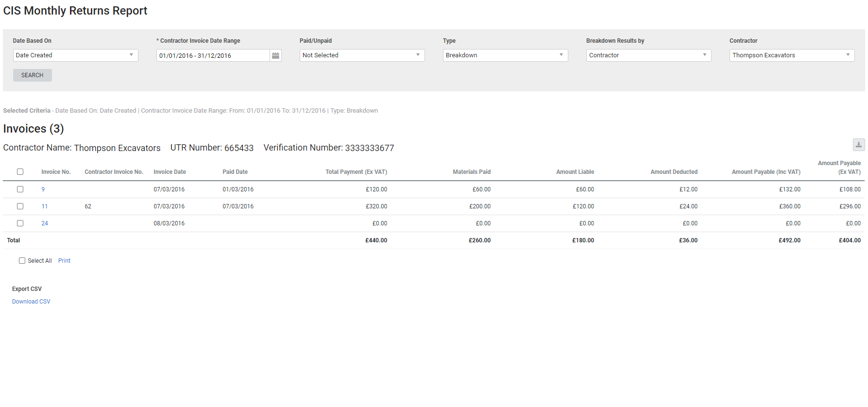Click the Print link

64,261
